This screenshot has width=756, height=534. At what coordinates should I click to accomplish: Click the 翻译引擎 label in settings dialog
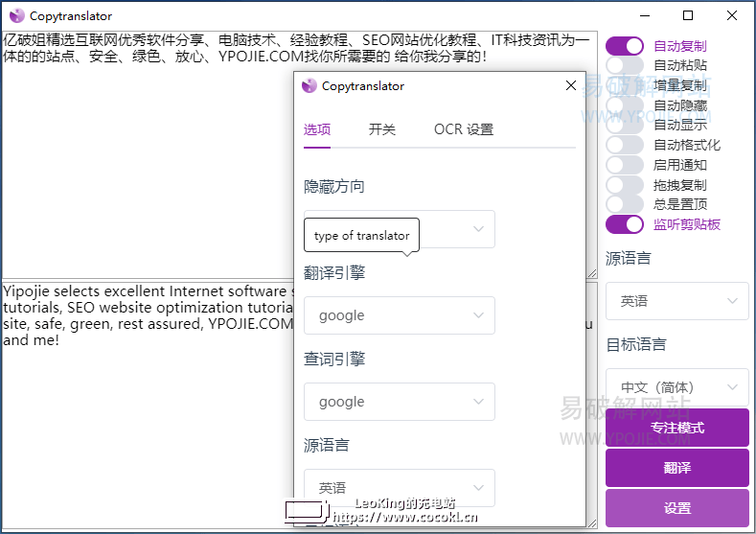tap(334, 273)
